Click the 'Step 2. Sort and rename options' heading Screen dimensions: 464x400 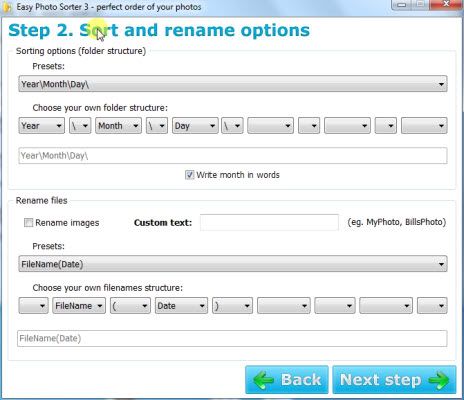pos(159,30)
